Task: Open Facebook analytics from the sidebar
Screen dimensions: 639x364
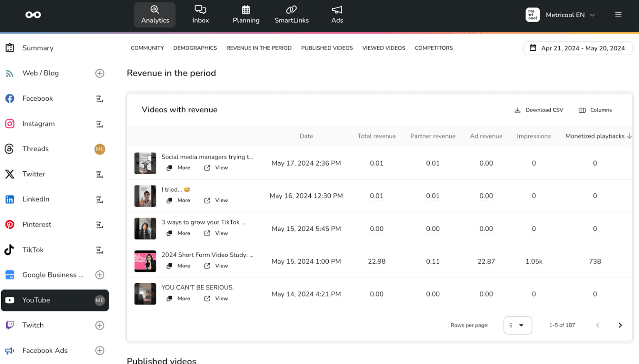Action: pos(37,98)
